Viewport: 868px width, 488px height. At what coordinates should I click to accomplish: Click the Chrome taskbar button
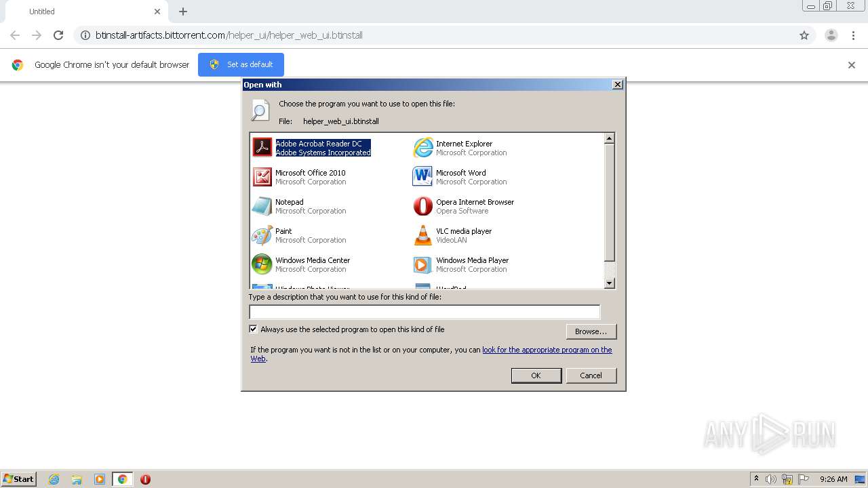(122, 479)
